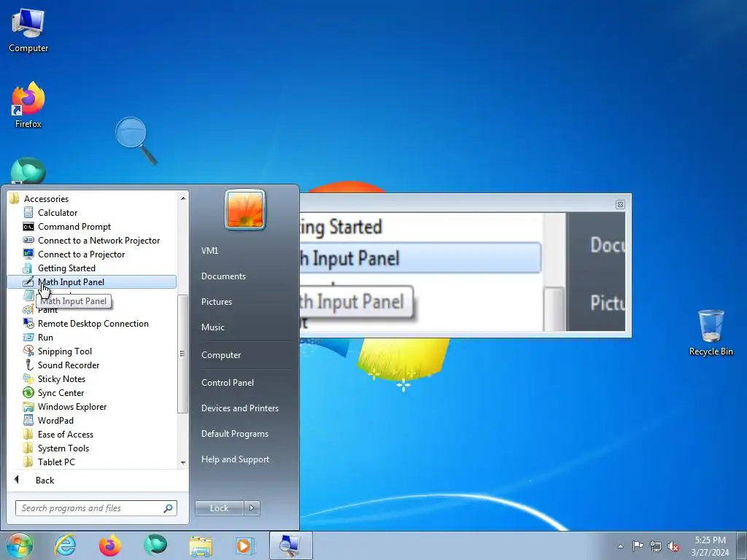This screenshot has height=560, width=747.
Task: Click the programs list scrollbar thumb
Action: (182, 354)
